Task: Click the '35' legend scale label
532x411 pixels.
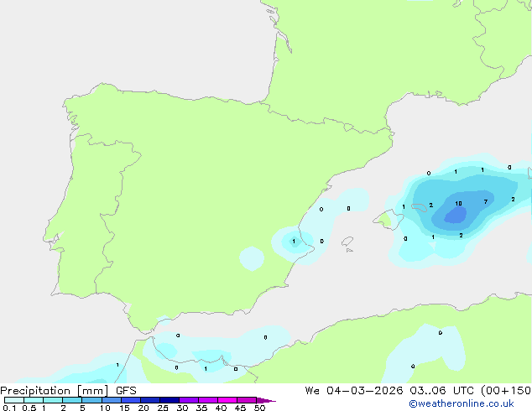Action: (201, 408)
